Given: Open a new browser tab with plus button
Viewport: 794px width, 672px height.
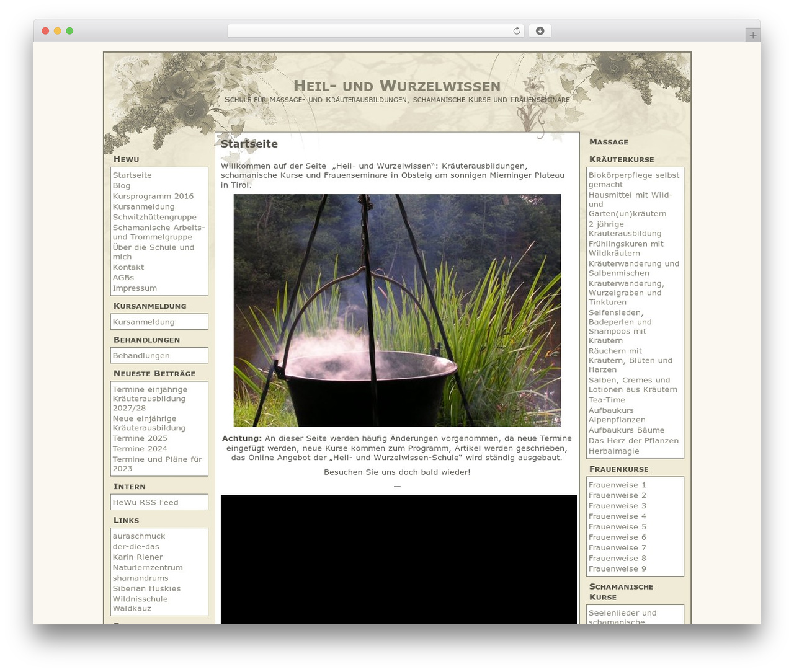Looking at the screenshot, I should pos(752,35).
